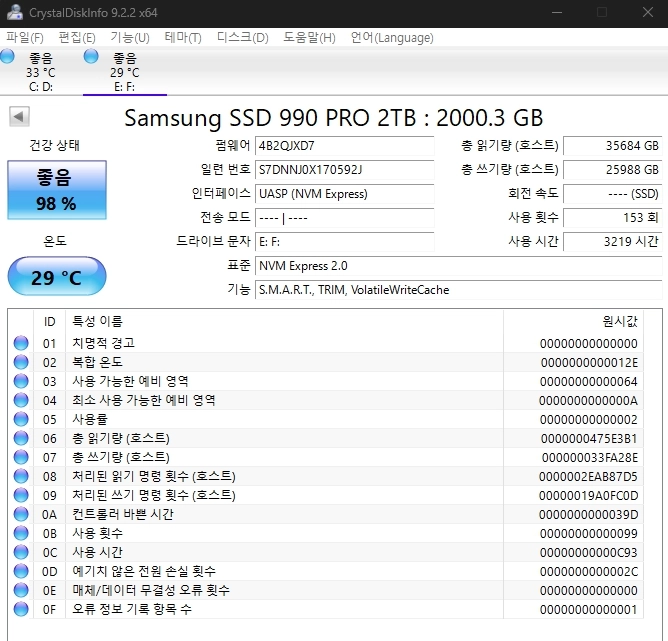668x641 pixels.
Task: Minimize the CrystalDiskInfo window
Action: click(557, 12)
